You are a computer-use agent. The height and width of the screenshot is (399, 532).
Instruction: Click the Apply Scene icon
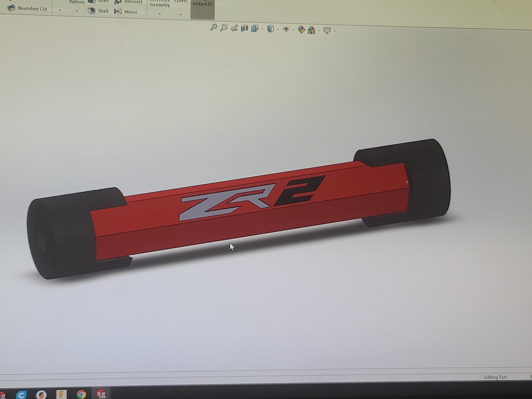(x=311, y=30)
